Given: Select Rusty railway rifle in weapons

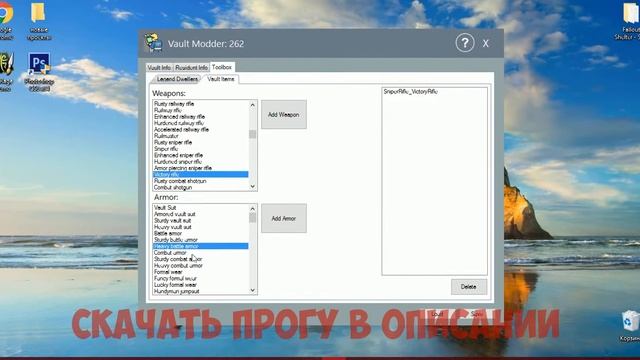Looking at the screenshot, I should click(x=200, y=104).
